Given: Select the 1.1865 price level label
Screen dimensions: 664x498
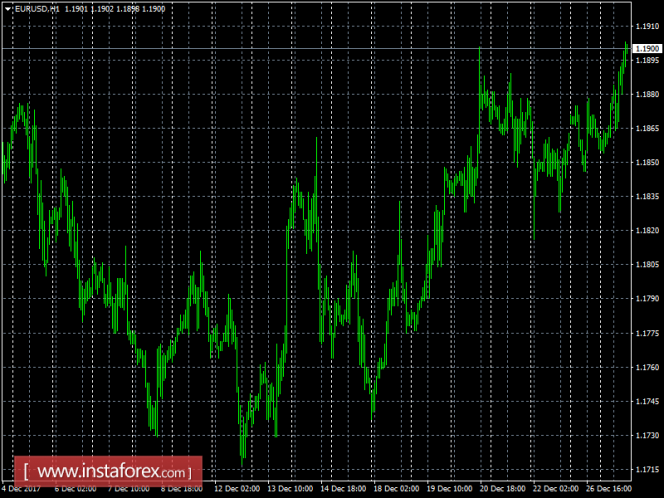Looking at the screenshot, I should tap(647, 128).
